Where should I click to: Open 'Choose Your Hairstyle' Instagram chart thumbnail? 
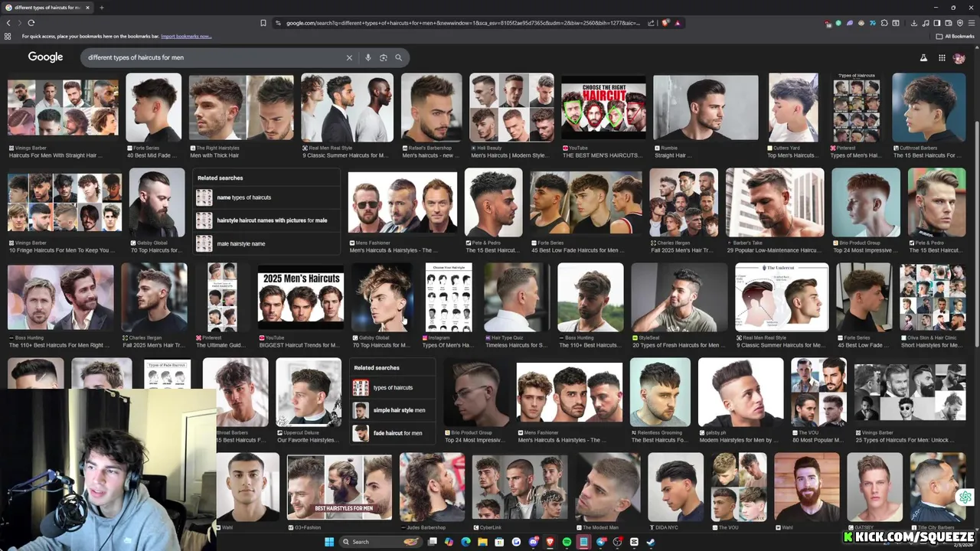click(449, 298)
